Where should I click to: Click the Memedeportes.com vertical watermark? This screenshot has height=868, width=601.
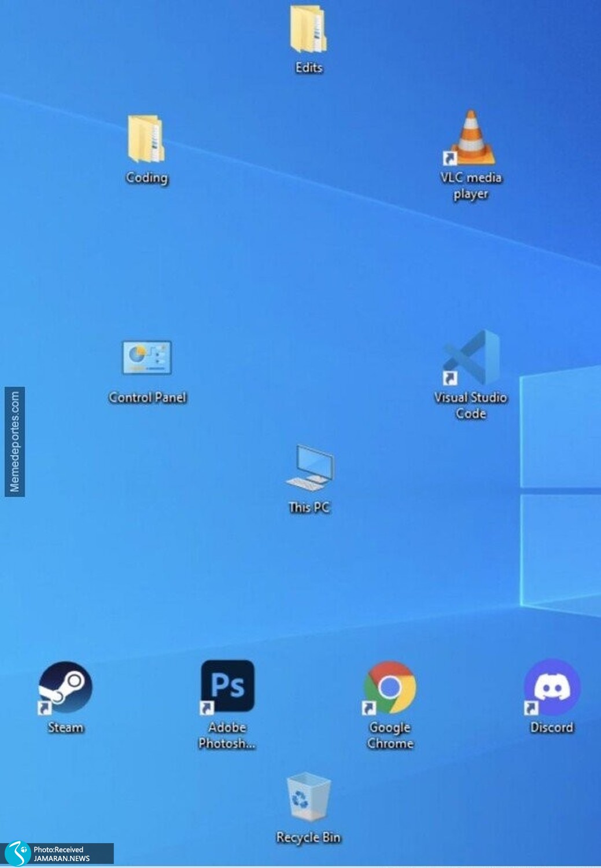(x=14, y=442)
